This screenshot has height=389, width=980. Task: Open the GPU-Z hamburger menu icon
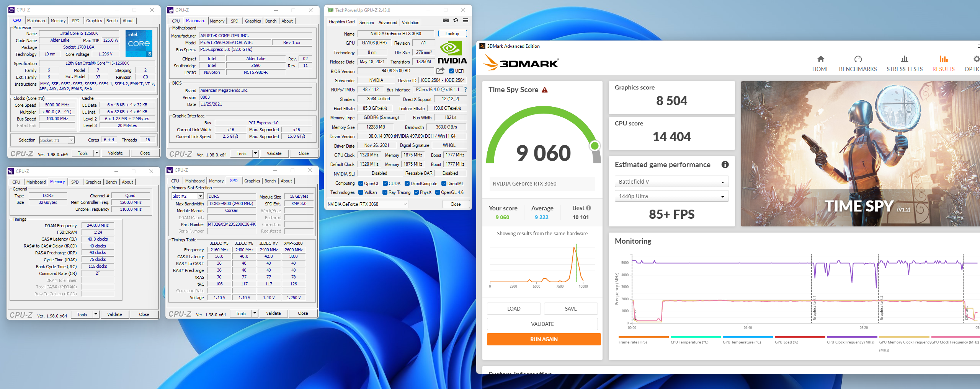coord(465,21)
